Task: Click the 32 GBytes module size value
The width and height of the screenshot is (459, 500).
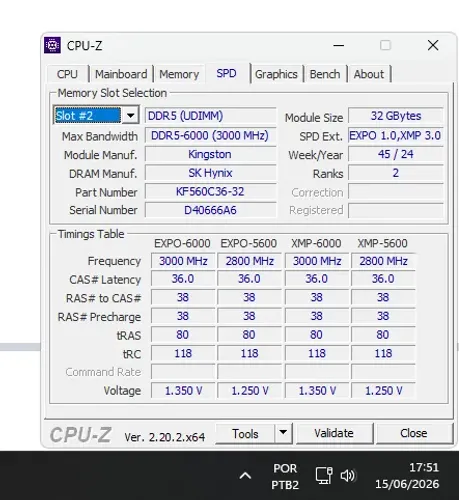Action: click(x=396, y=116)
